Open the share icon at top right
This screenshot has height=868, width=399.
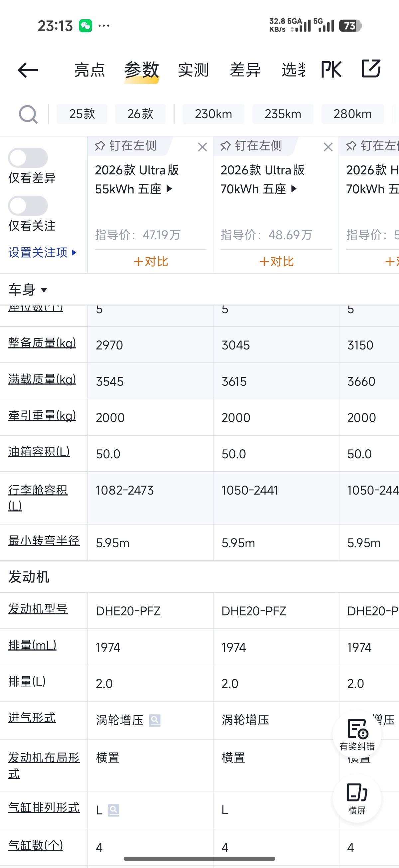[371, 69]
